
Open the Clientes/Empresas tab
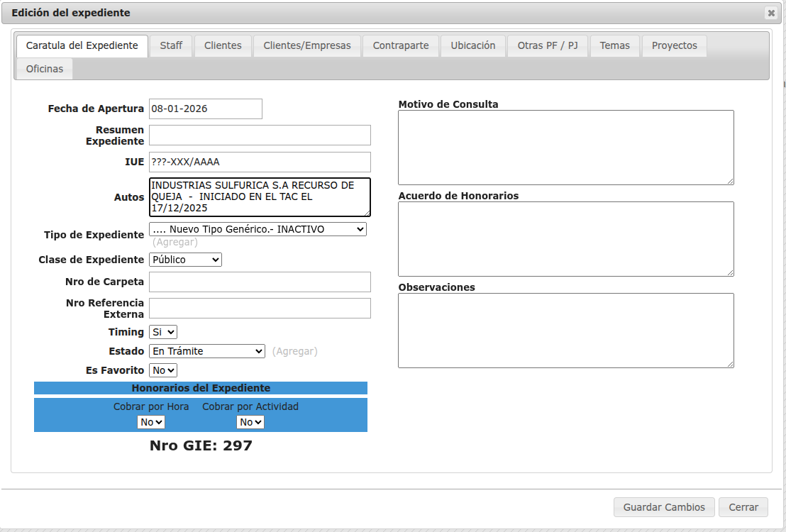(306, 45)
